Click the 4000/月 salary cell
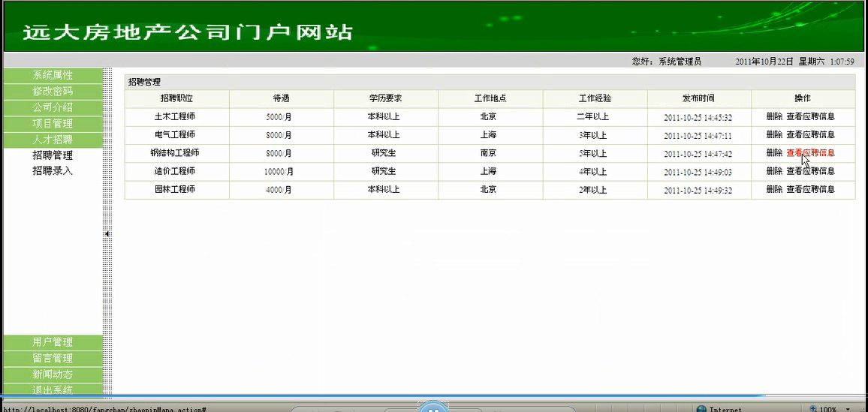The image size is (868, 412). pyautogui.click(x=282, y=189)
